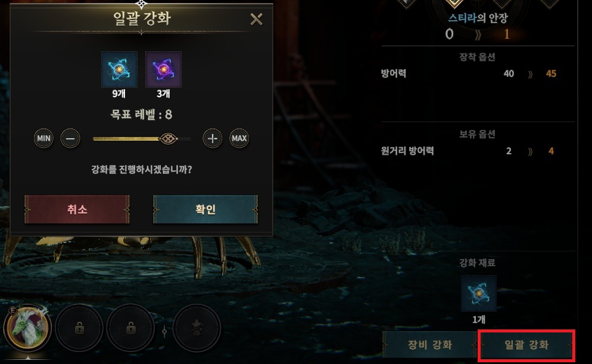The image size is (592, 364).
Task: Click the hat silhouette slot icon
Action: point(197,328)
